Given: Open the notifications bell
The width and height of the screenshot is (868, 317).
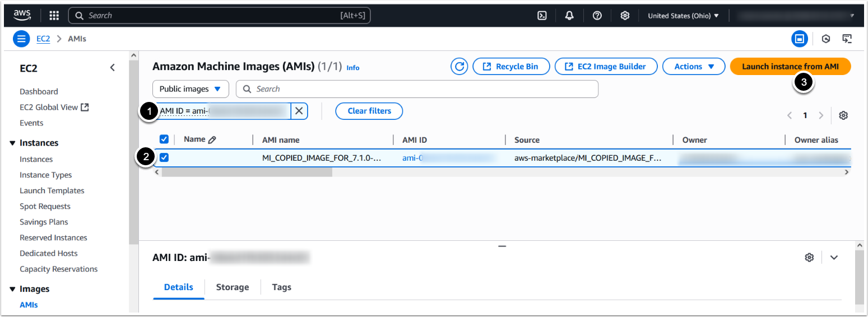Looking at the screenshot, I should [569, 16].
